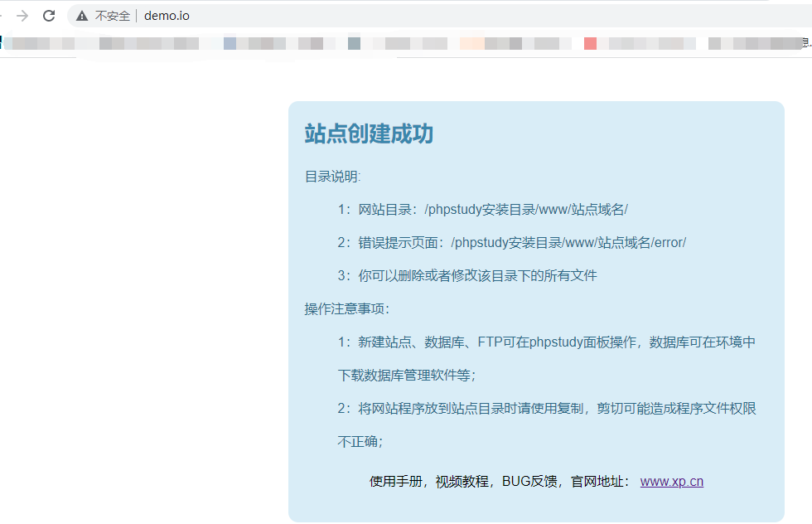The height and width of the screenshot is (524, 812).
Task: Reload the demo.io page
Action: pos(49,16)
